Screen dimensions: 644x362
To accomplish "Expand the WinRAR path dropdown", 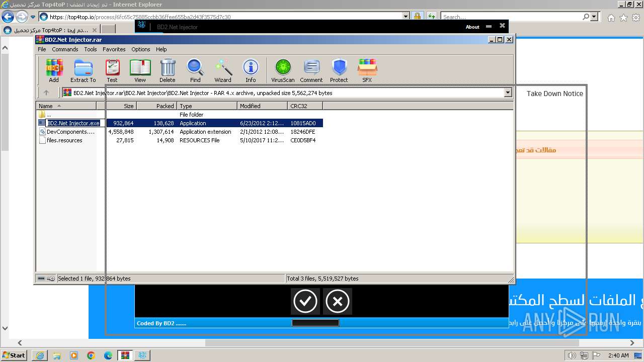I will point(508,93).
